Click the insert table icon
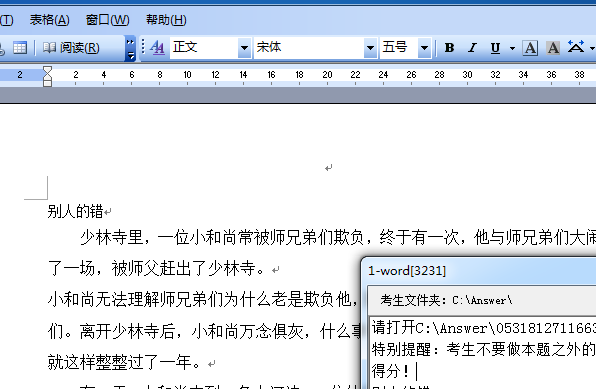Image resolution: width=596 pixels, height=389 pixels. [x=20, y=48]
